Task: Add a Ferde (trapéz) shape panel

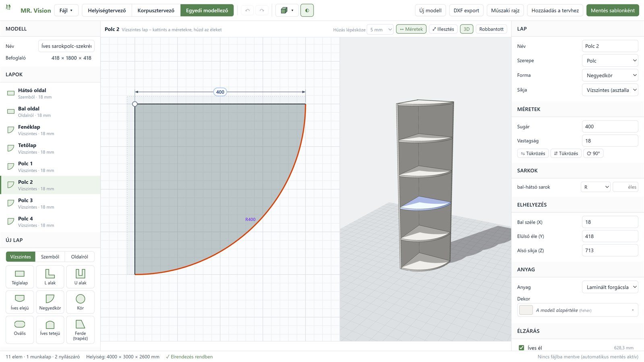Action: [x=80, y=330]
